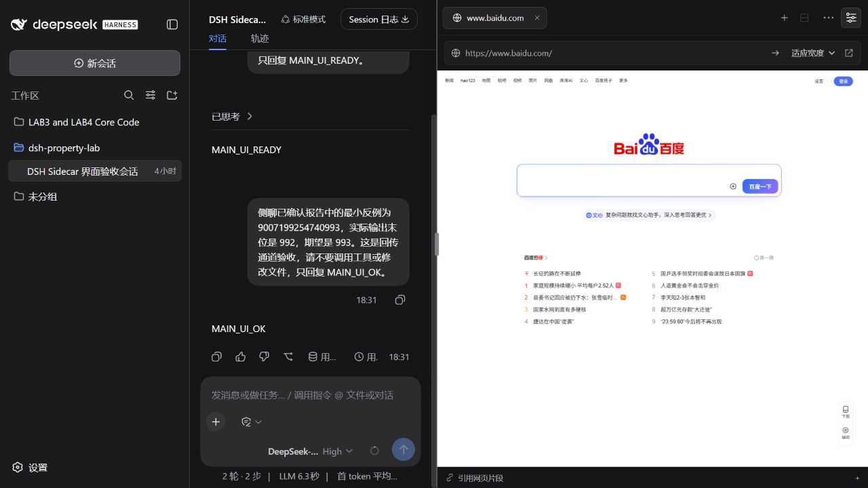This screenshot has height=488, width=868.
Task: Download the Session 日志 log
Action: (x=379, y=20)
